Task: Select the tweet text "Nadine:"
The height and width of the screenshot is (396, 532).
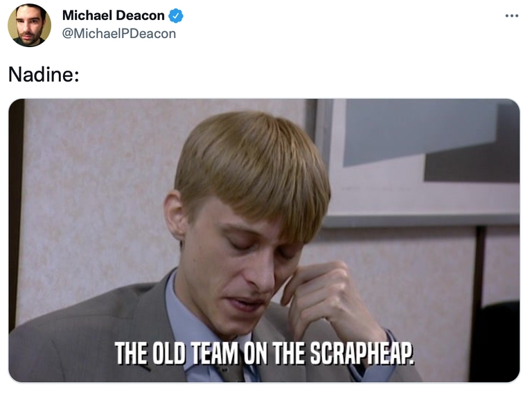Action: [x=44, y=74]
